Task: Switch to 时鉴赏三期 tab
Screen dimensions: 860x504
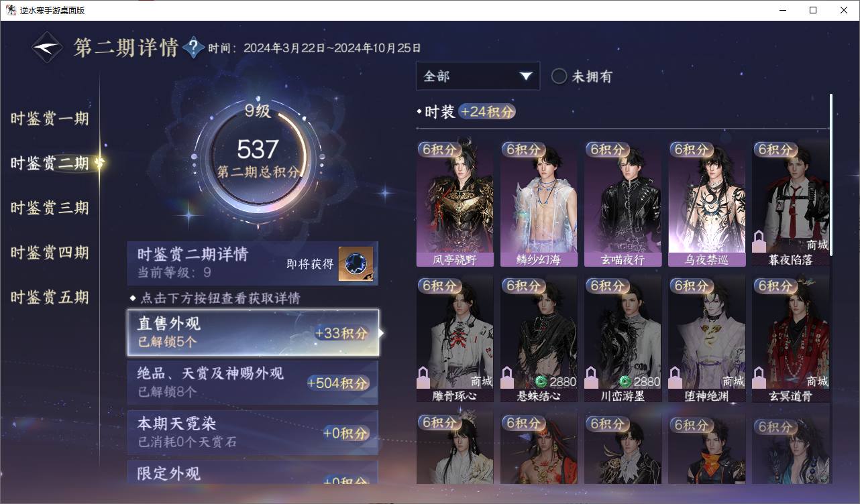Action: (50, 208)
